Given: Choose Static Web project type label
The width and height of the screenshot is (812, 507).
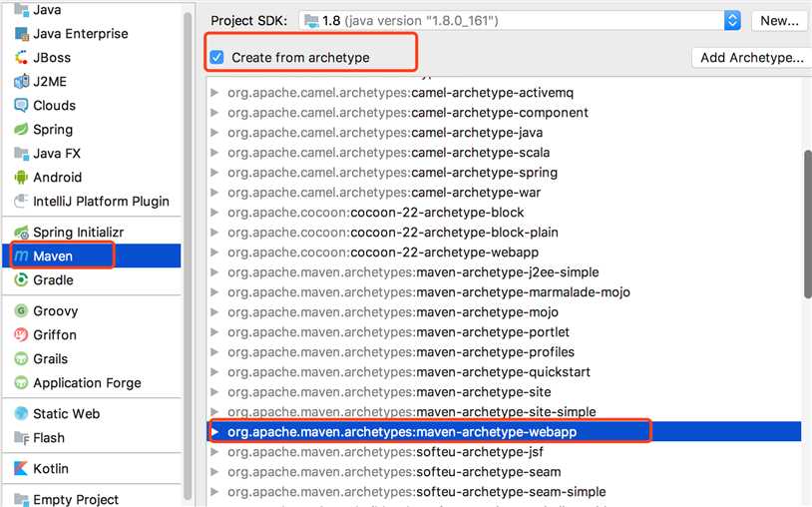Looking at the screenshot, I should tap(66, 414).
